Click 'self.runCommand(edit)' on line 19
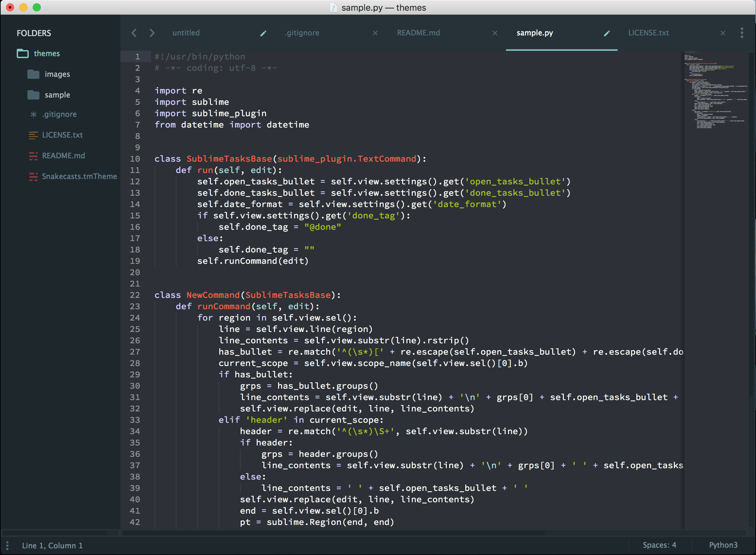 pyautogui.click(x=253, y=261)
